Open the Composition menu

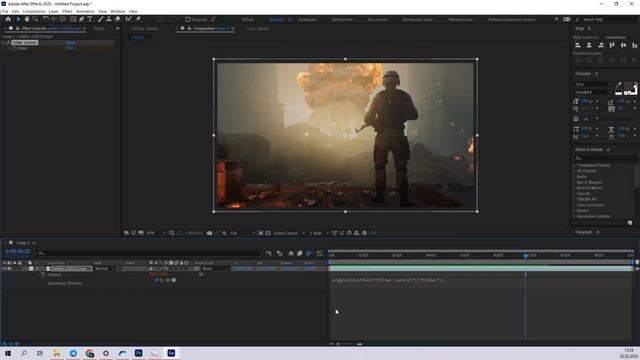(x=34, y=11)
